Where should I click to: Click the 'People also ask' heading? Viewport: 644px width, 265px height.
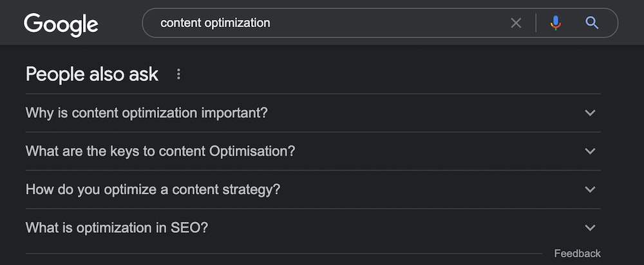tap(91, 75)
